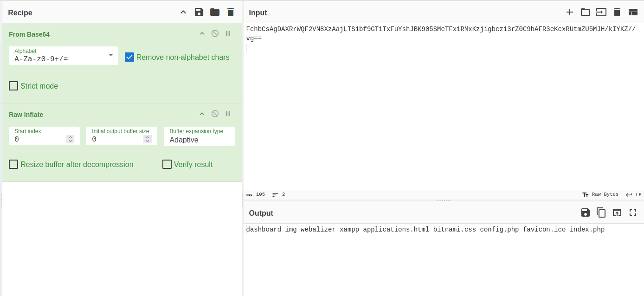
Task: Click the input line count 2
Action: [279, 194]
